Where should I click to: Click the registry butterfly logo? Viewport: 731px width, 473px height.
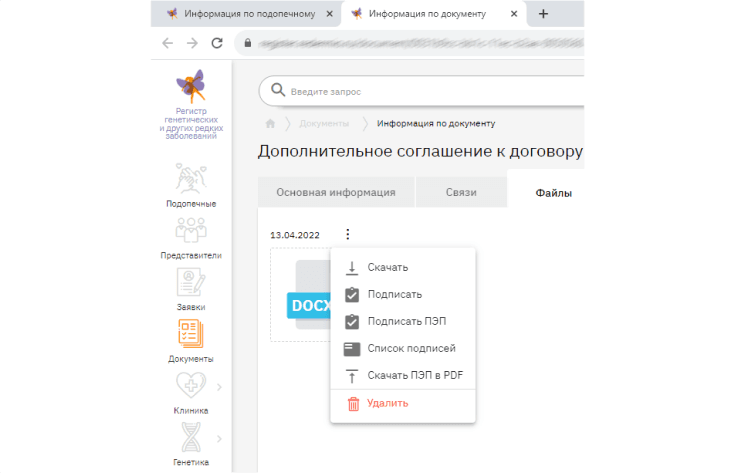point(191,87)
